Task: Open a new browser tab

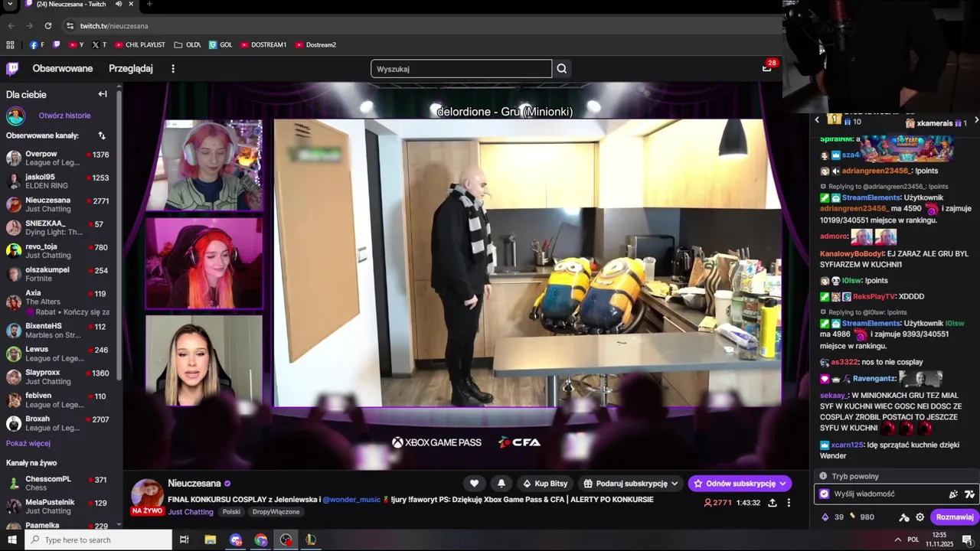Action: [x=149, y=5]
